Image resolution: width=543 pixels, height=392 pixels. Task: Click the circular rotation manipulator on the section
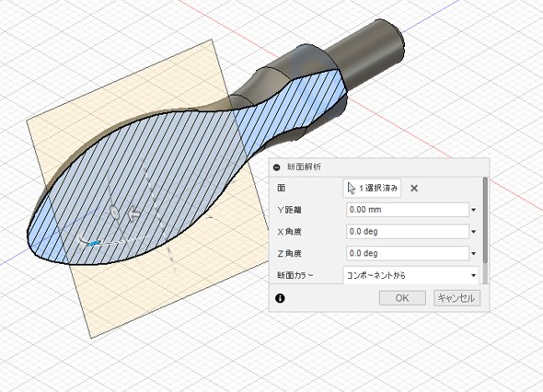pyautogui.click(x=114, y=212)
